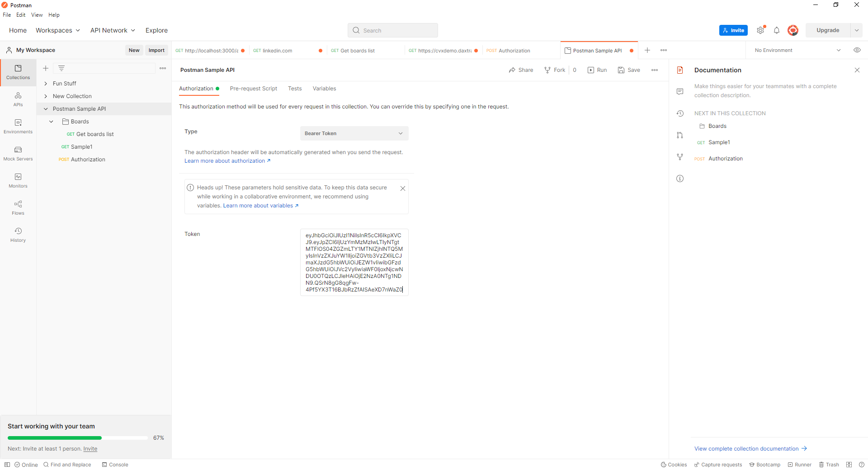
Task: Dismiss the Heads up sensitive data notice
Action: (403, 188)
